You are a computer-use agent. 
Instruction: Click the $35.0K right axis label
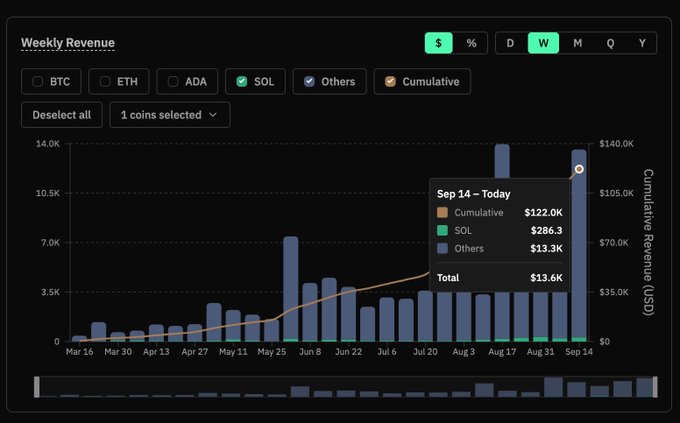click(x=614, y=292)
